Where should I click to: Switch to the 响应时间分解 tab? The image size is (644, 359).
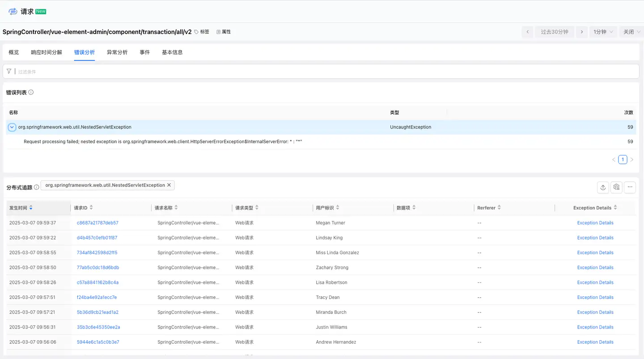(x=47, y=52)
